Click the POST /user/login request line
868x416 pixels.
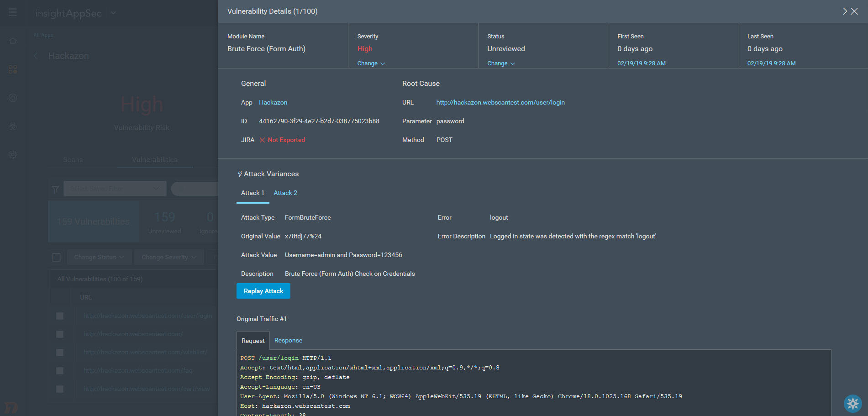point(286,358)
